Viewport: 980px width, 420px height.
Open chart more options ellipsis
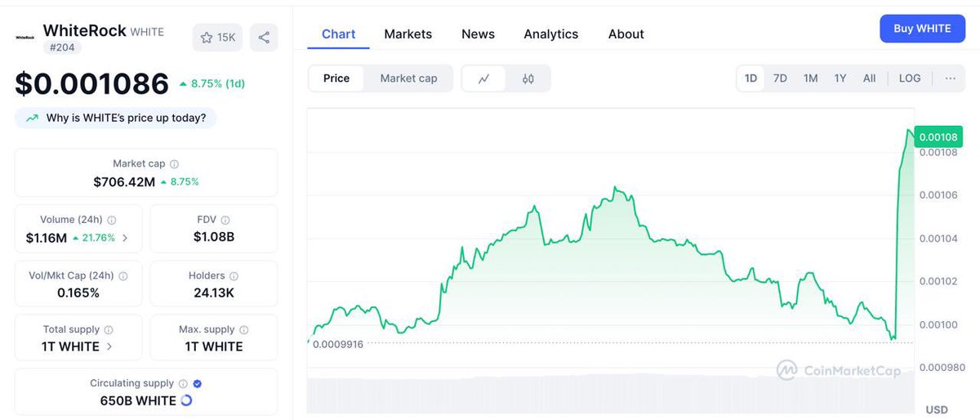tap(950, 78)
